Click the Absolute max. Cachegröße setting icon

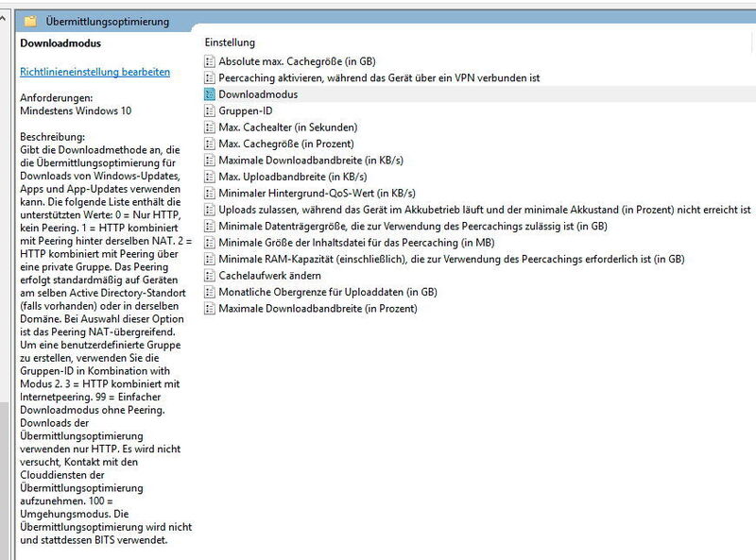[212, 59]
